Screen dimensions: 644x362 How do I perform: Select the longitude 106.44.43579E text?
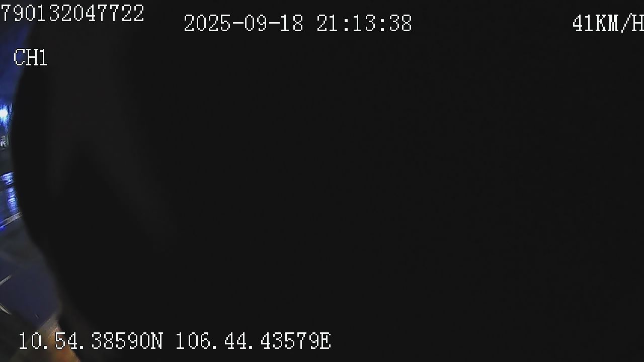coord(253,341)
